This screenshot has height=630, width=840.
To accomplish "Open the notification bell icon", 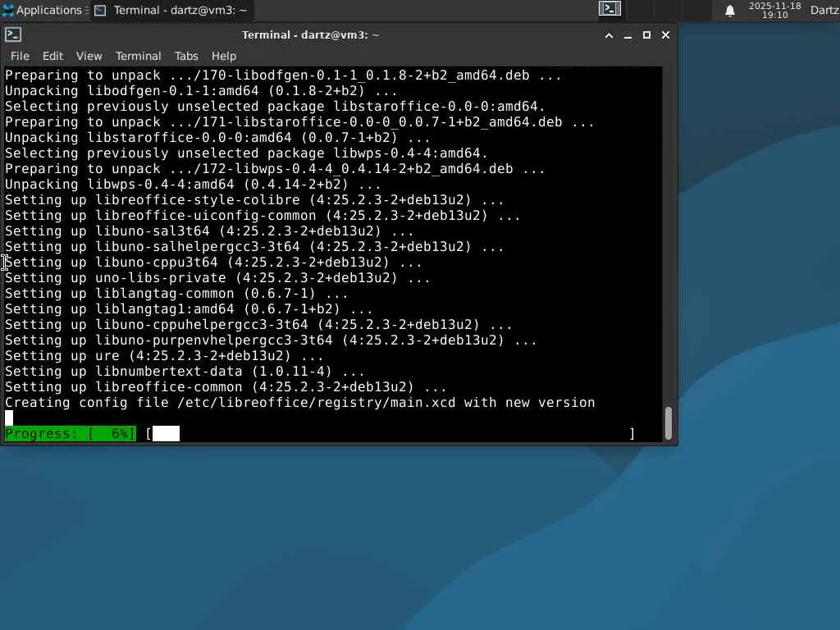I will click(729, 11).
